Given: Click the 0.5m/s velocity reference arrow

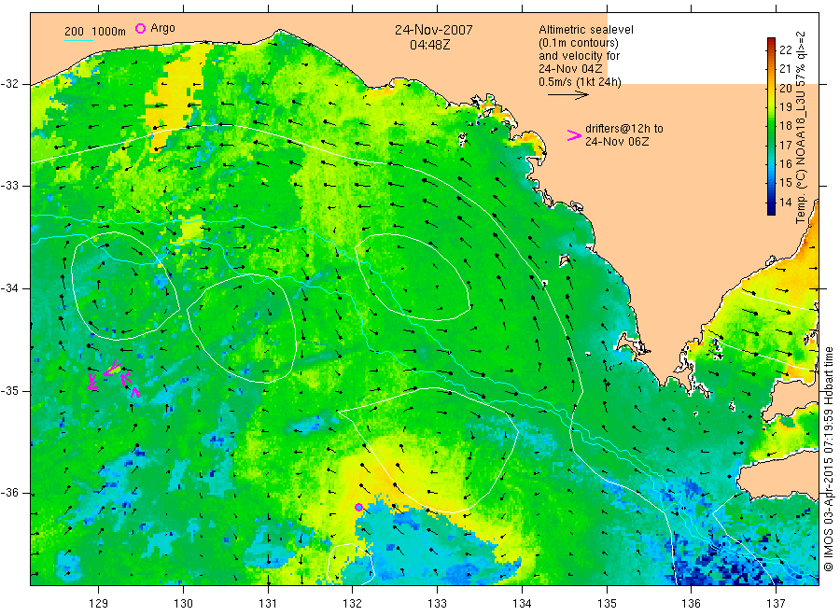Looking at the screenshot, I should [567, 95].
